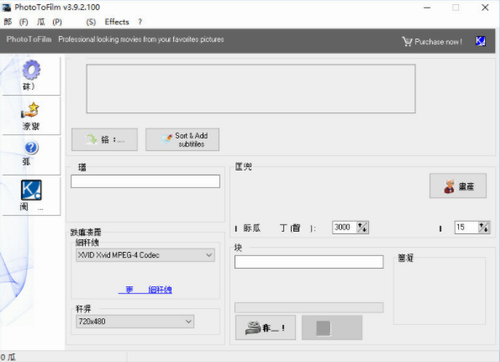
Task: Click the gray stop button beside the create button
Action: [332, 328]
